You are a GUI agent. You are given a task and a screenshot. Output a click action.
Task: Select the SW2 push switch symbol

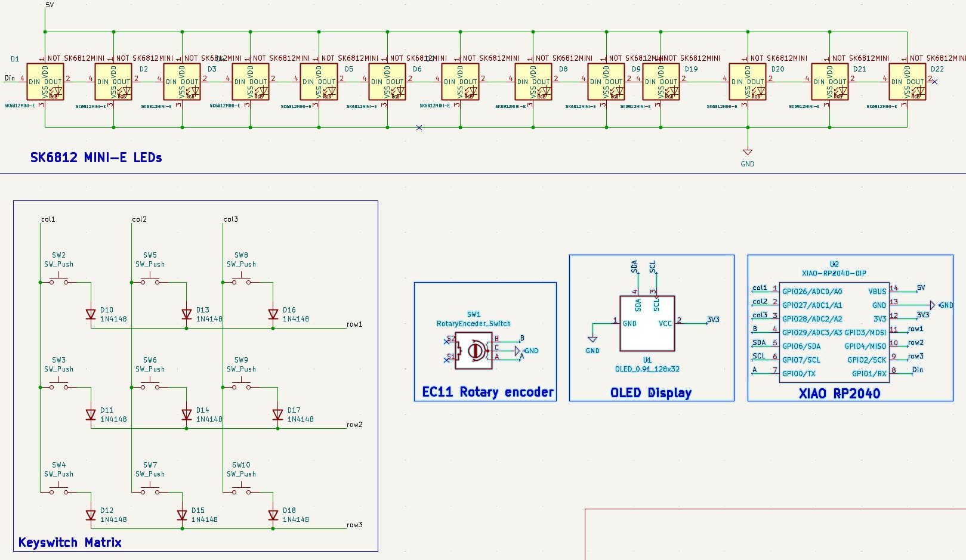58,280
